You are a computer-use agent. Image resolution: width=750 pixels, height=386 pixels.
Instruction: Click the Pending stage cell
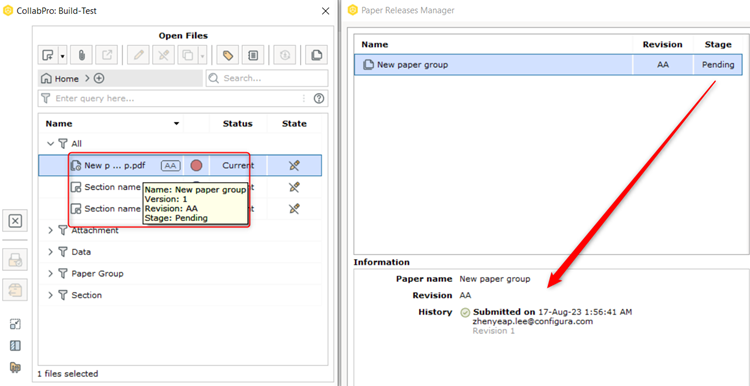tap(718, 65)
